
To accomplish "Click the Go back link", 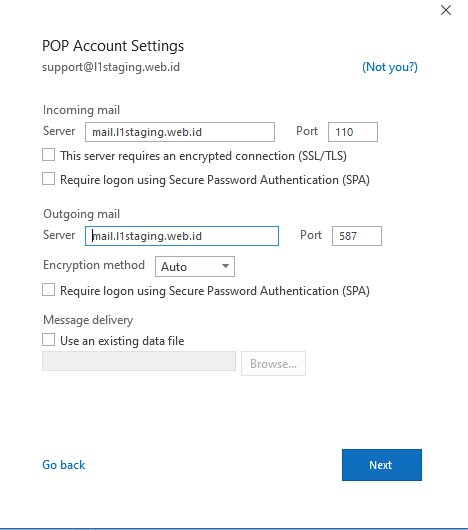I will click(x=64, y=465).
